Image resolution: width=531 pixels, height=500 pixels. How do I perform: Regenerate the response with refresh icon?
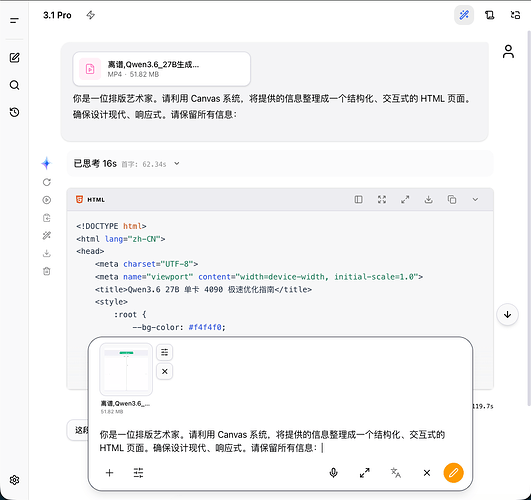pos(47,182)
